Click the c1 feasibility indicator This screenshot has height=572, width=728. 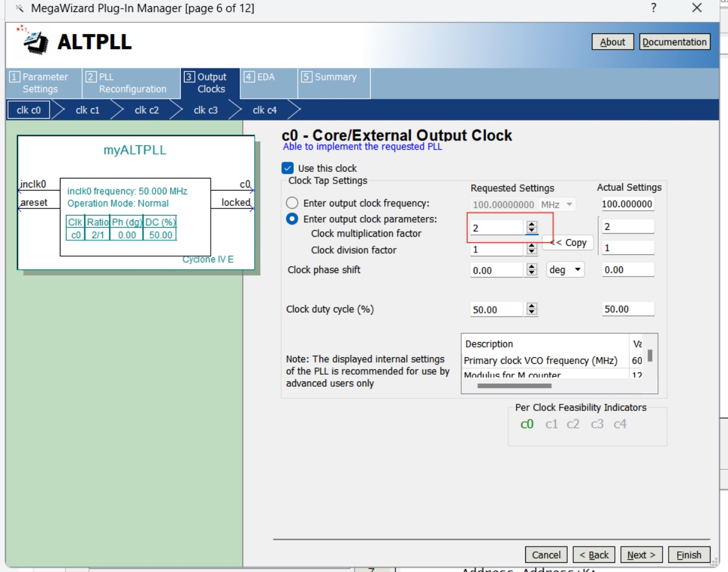tap(551, 424)
